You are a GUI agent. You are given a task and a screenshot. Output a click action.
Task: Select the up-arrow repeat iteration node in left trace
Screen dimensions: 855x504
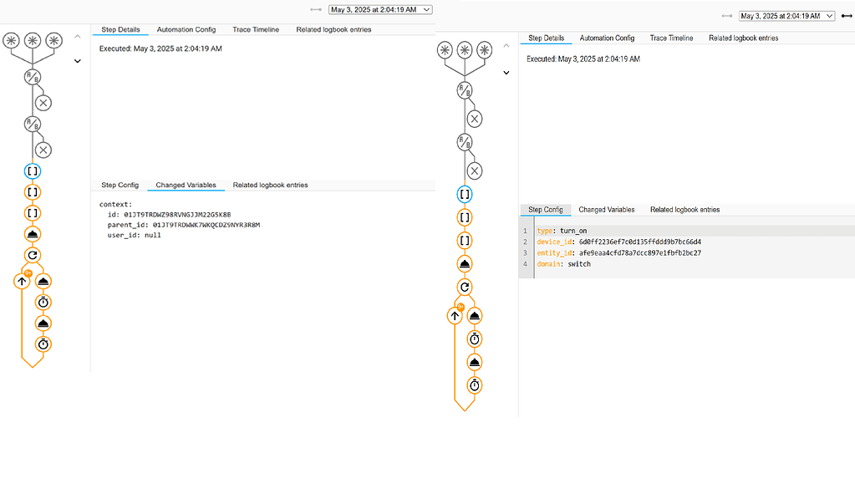pyautogui.click(x=21, y=282)
